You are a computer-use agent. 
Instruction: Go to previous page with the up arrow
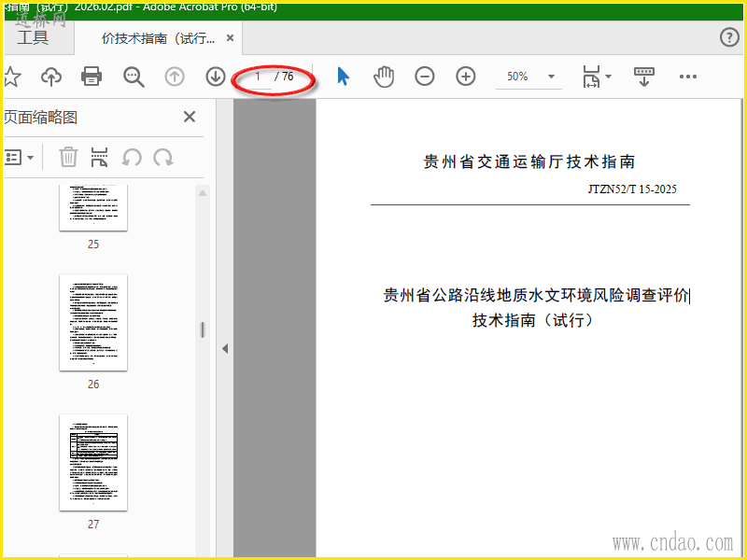click(175, 77)
